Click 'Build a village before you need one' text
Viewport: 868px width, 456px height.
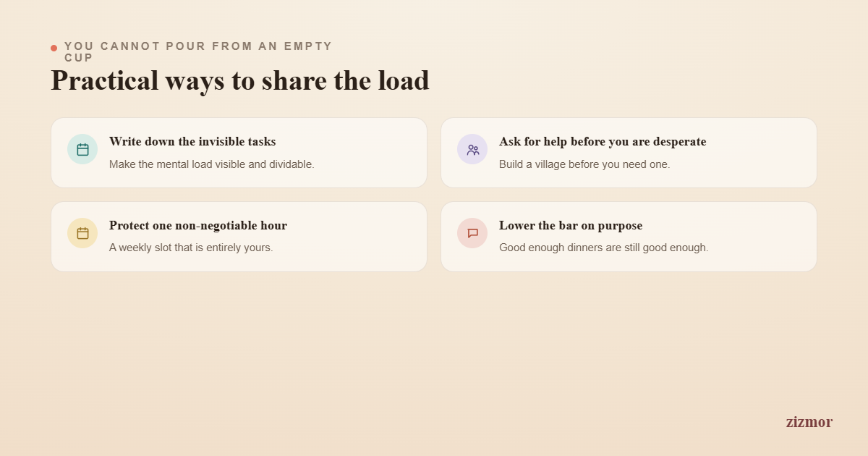click(584, 164)
